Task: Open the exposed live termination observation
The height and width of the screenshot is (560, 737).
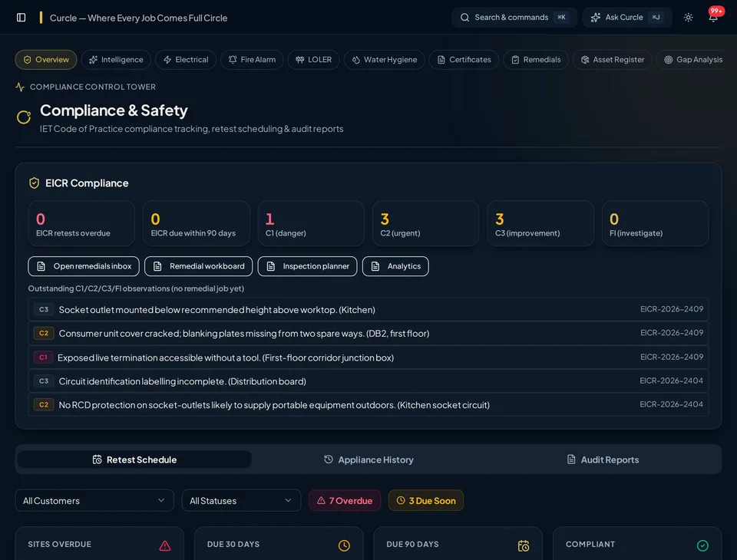Action: 368,357
